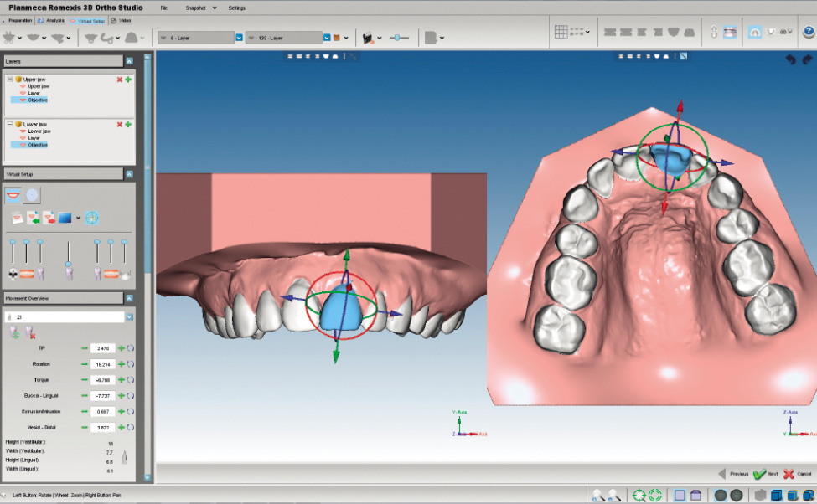Click the green minus next to TIP
817x504 pixels.
84,347
